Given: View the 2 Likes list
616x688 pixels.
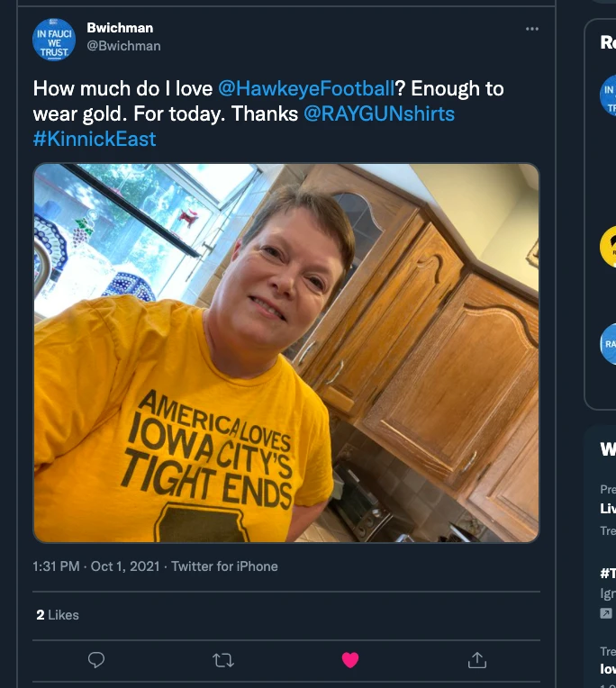Looking at the screenshot, I should point(58,615).
